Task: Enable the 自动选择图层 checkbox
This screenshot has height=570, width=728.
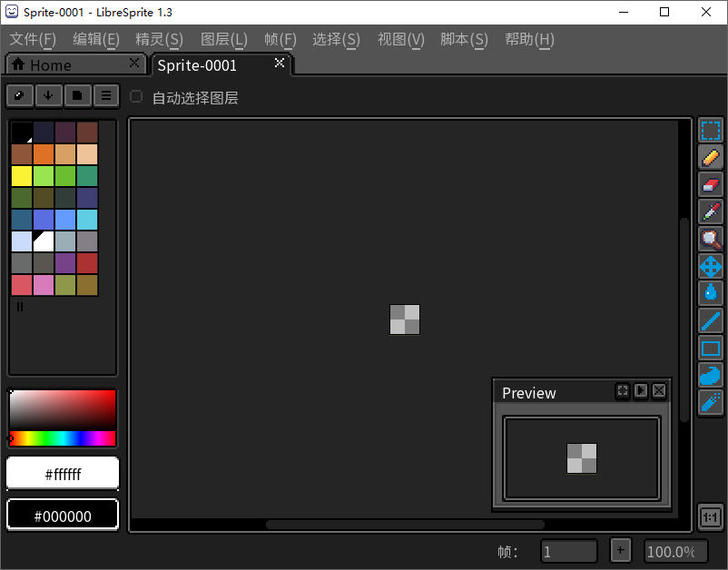Action: click(x=136, y=96)
